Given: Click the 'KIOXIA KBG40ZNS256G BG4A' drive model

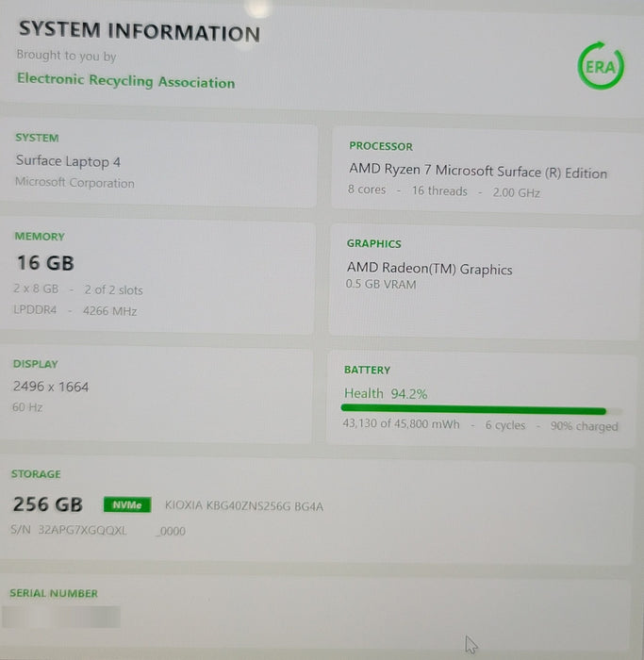Looking at the screenshot, I should [x=244, y=506].
